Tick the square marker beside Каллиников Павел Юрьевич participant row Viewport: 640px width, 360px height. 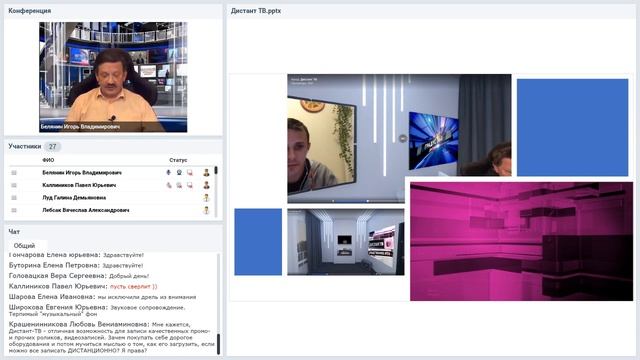pos(14,185)
